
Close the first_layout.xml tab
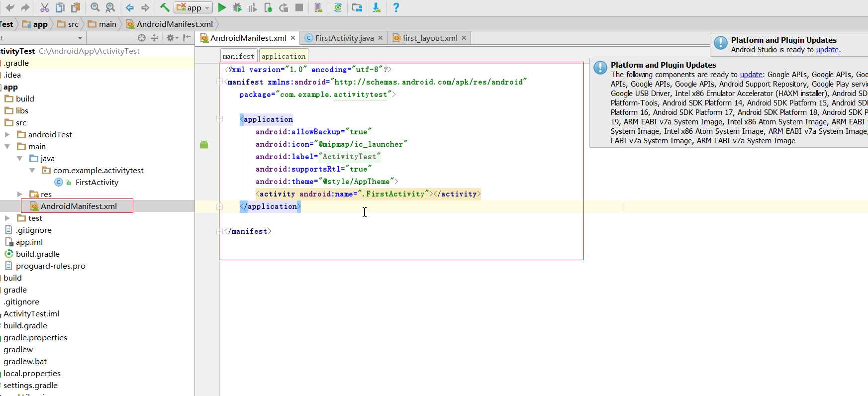(x=464, y=38)
